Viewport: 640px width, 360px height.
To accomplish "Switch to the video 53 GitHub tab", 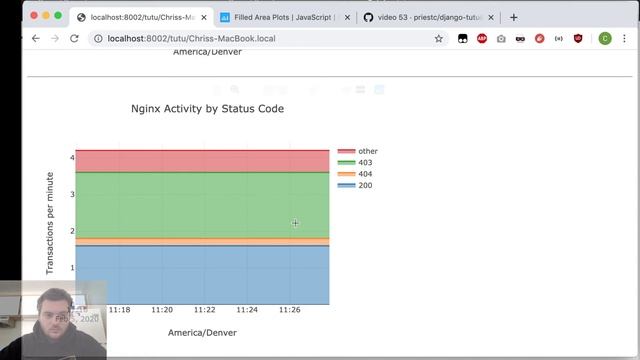I will (429, 18).
